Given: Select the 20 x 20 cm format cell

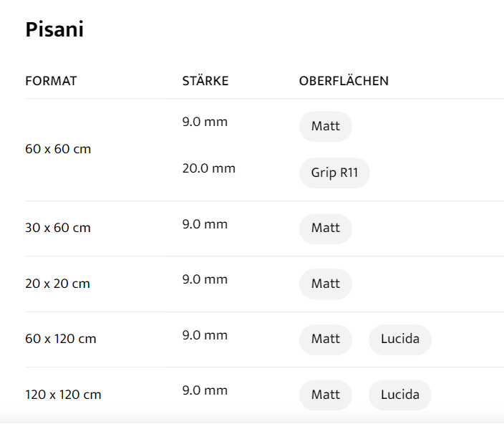Looking at the screenshot, I should [58, 284].
